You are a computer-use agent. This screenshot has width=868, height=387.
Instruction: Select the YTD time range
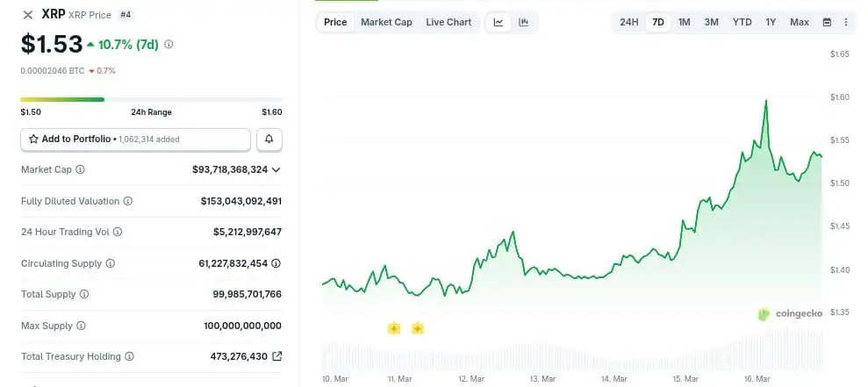click(742, 22)
